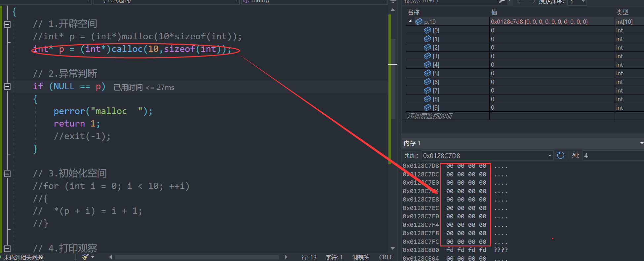Viewport: 644px width, 261px height.
Task: Click the code cleanup broom icon
Action: point(86,257)
